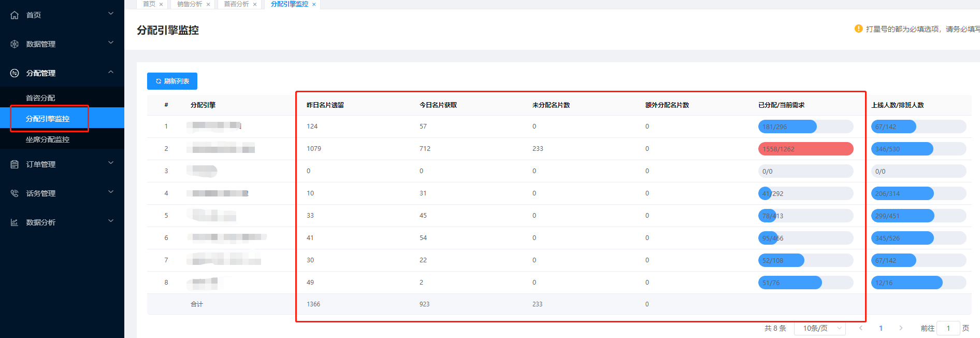Click the 共 8 条 total count text
Image resolution: width=980 pixels, height=338 pixels.
775,328
